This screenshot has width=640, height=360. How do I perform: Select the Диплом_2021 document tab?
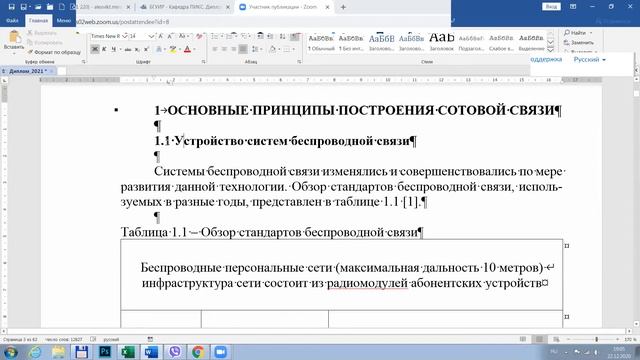pos(28,71)
